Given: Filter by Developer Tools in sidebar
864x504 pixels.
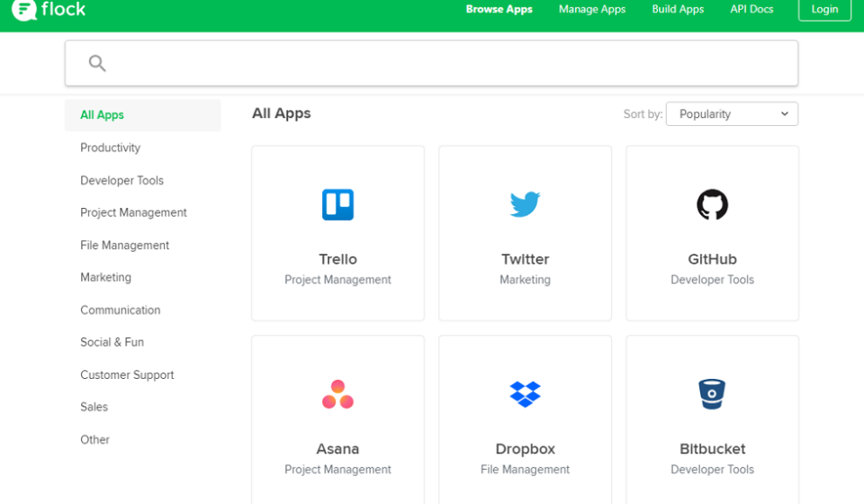Looking at the screenshot, I should point(121,181).
